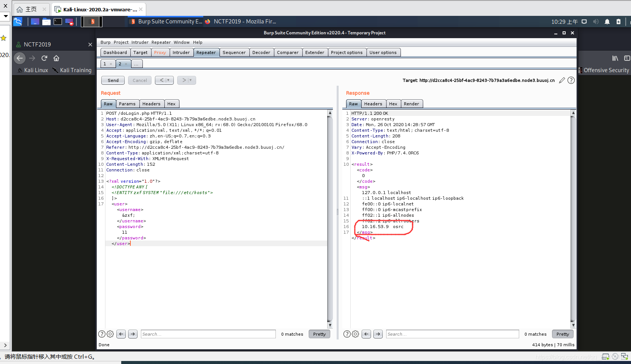Switch response view to Render
Screen dimensions: 631x364
(411, 104)
